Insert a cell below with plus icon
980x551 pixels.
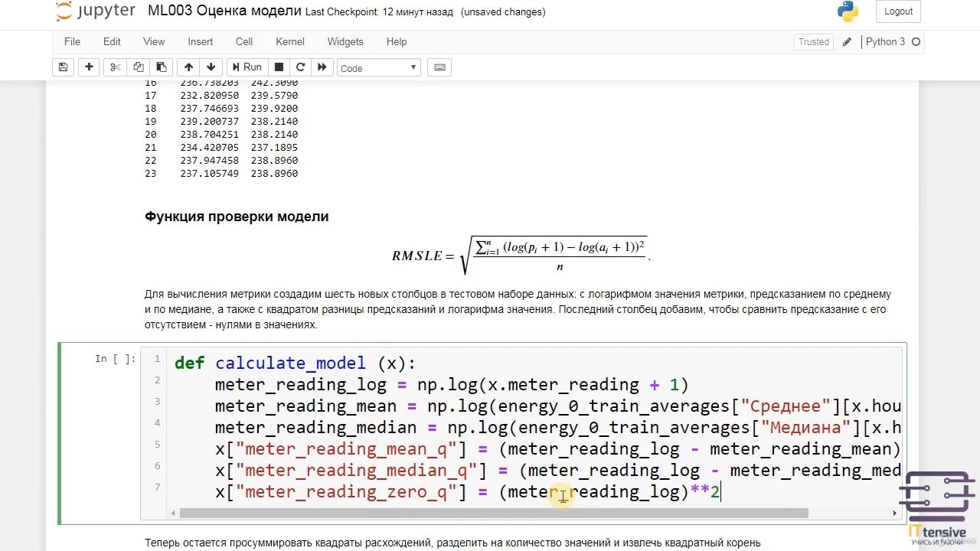pyautogui.click(x=90, y=67)
